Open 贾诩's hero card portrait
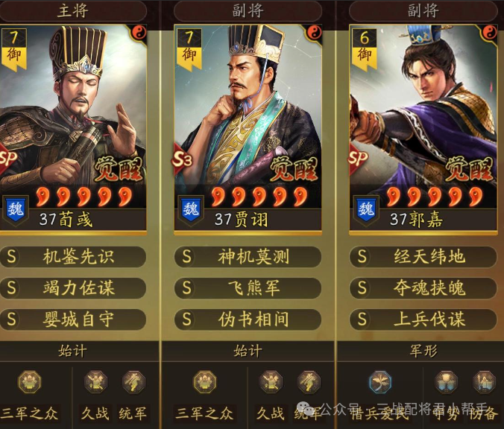 248,127
